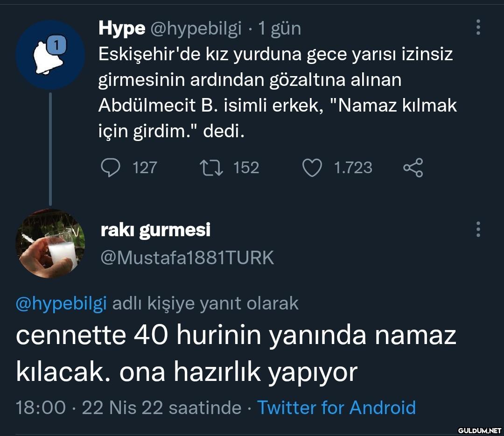This screenshot has height=436, width=504.
Task: Click the Hype display name
Action: point(121,29)
